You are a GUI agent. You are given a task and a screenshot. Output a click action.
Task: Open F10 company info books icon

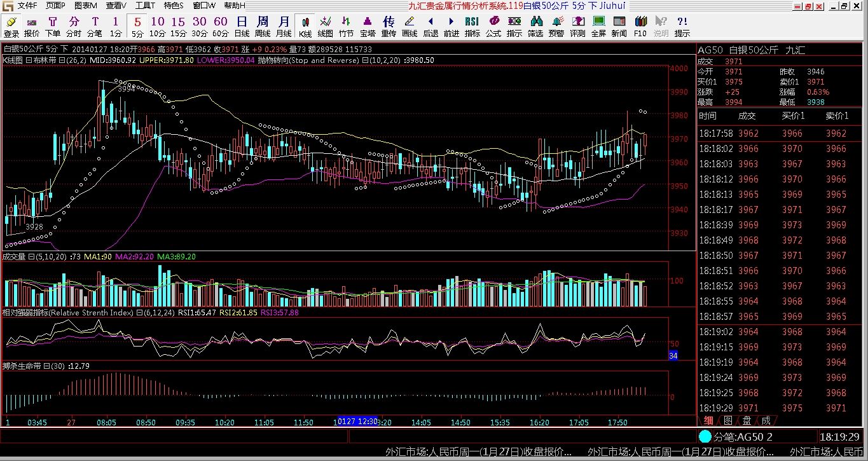[x=640, y=27]
